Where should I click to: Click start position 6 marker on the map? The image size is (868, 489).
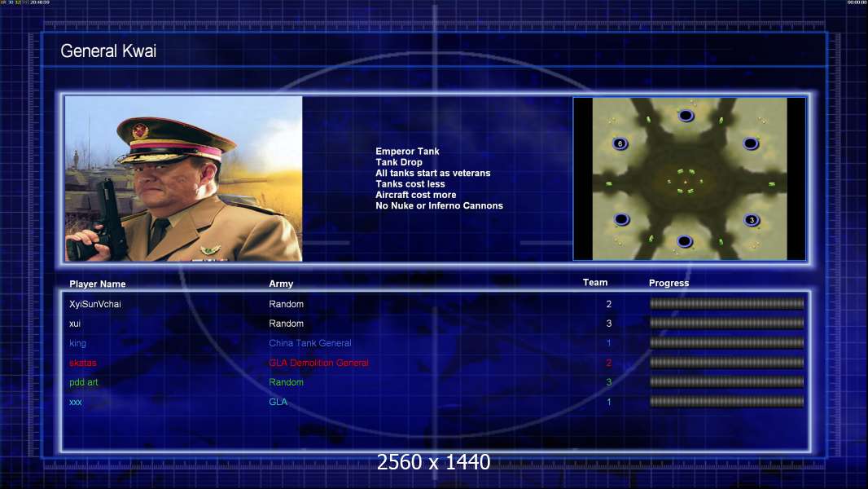tap(620, 143)
